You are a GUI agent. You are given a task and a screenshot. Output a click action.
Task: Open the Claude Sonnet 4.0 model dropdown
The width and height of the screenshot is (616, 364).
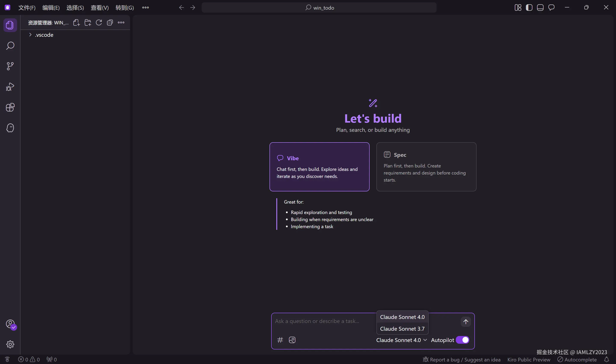pos(401,340)
